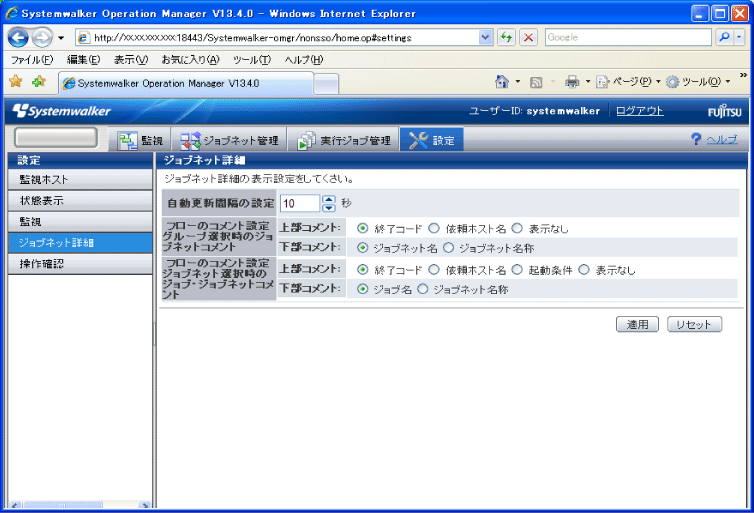Select 表示なし for group upper comment
The image size is (754, 513).
[x=517, y=228]
